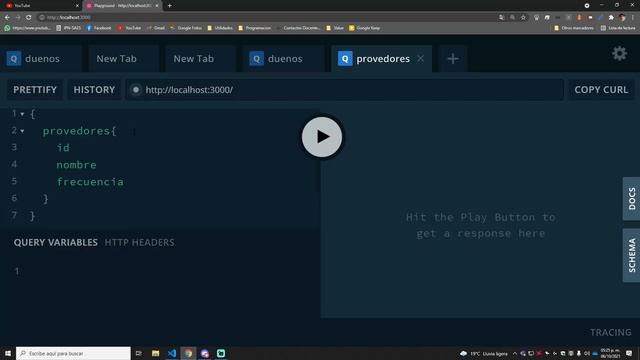Click the endpoint status indicator circle
This screenshot has width=640, height=360.
pyautogui.click(x=136, y=90)
